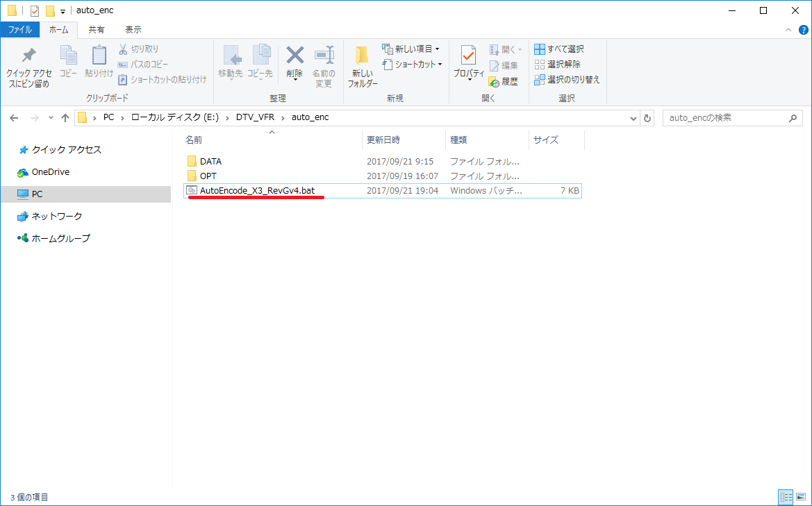Screen dimensions: 812x506
Task: Click Paste shortcut (ショートカットの貼り付け)
Action: (x=162, y=80)
